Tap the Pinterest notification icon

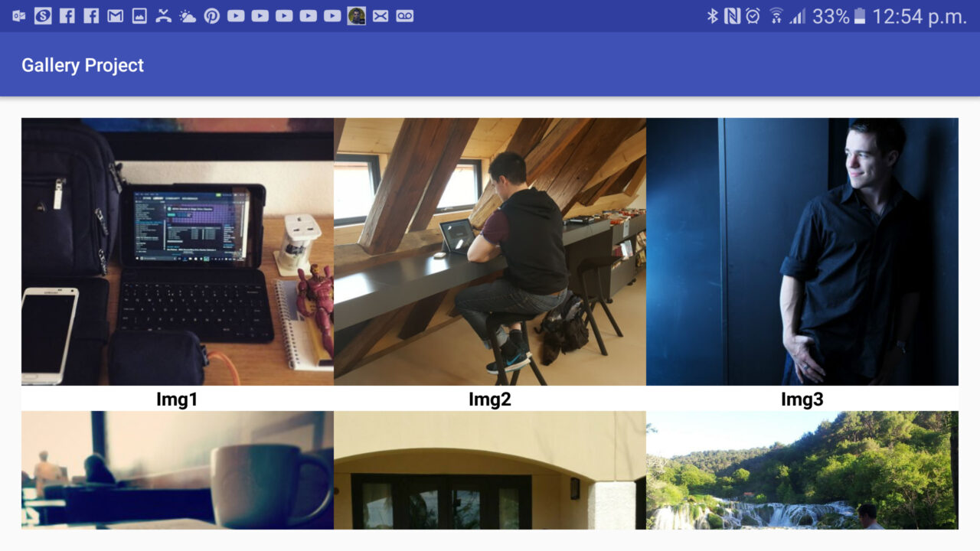click(212, 16)
